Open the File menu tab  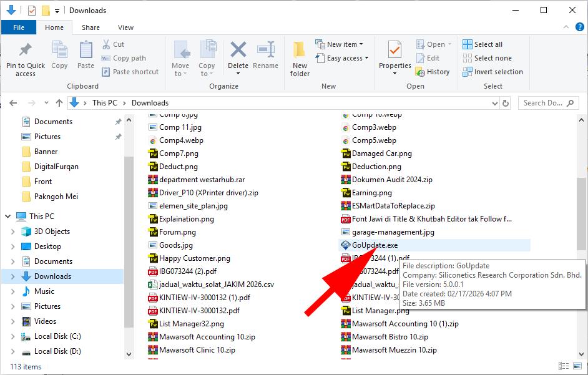coord(19,27)
